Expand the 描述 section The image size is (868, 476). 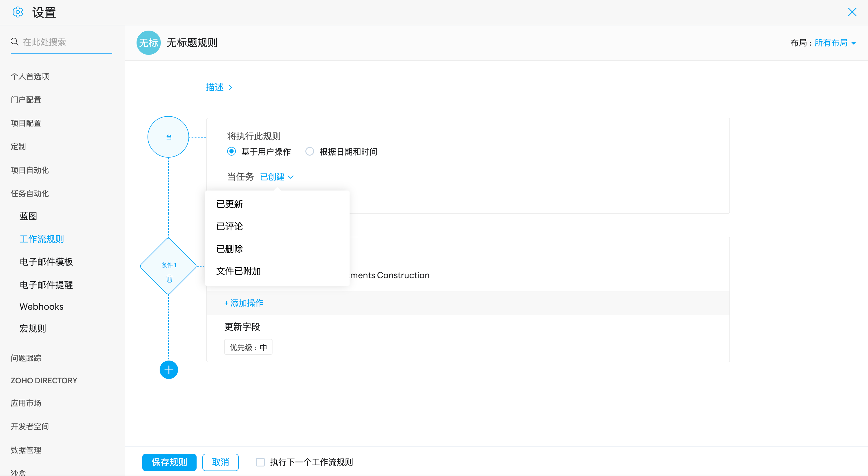pyautogui.click(x=219, y=87)
